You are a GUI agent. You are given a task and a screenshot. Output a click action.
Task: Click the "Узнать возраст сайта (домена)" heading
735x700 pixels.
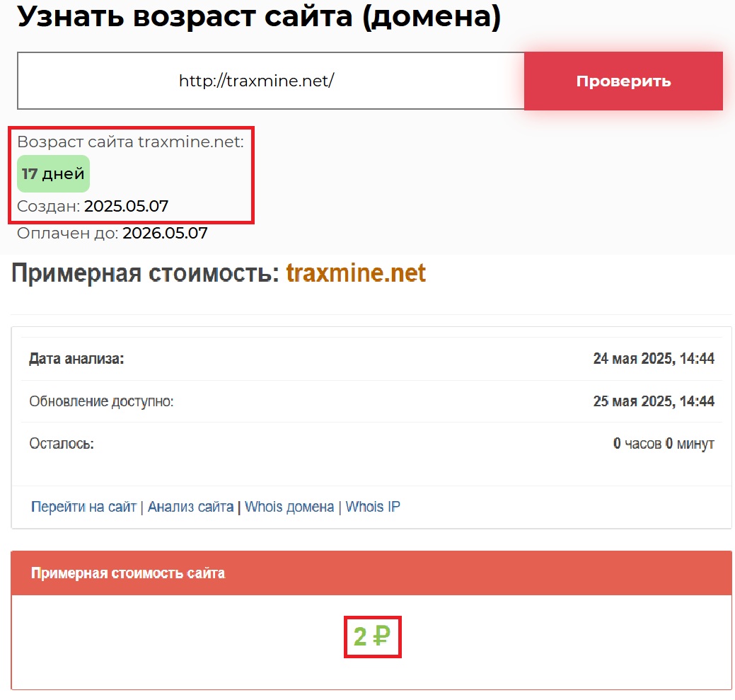259,16
